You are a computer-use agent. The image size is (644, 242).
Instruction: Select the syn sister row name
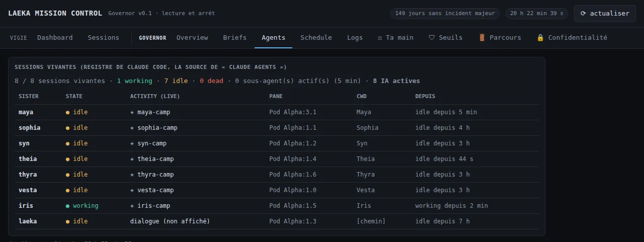[x=24, y=143]
